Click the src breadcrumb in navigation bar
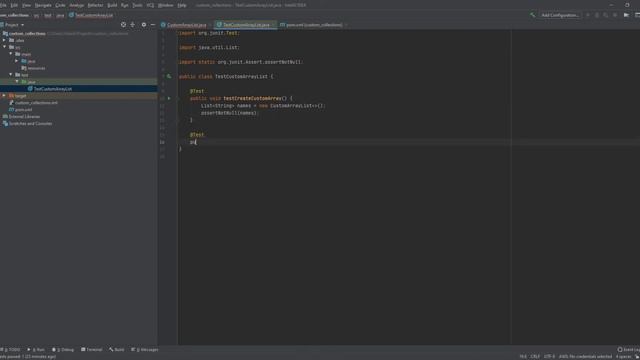The height and width of the screenshot is (360, 640). coord(36,15)
